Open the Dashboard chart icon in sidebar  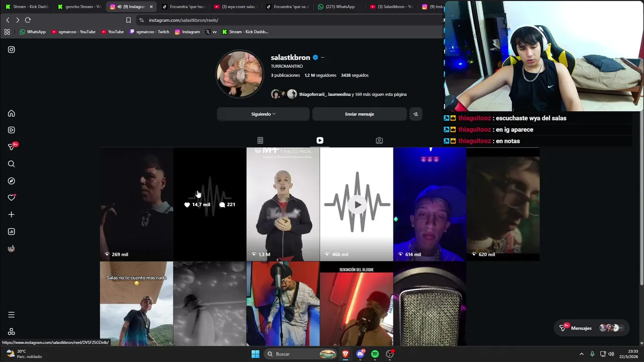coord(11,232)
